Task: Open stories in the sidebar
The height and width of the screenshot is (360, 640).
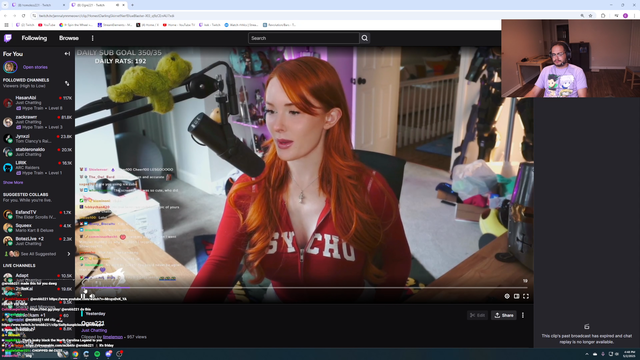Action: 35,67
